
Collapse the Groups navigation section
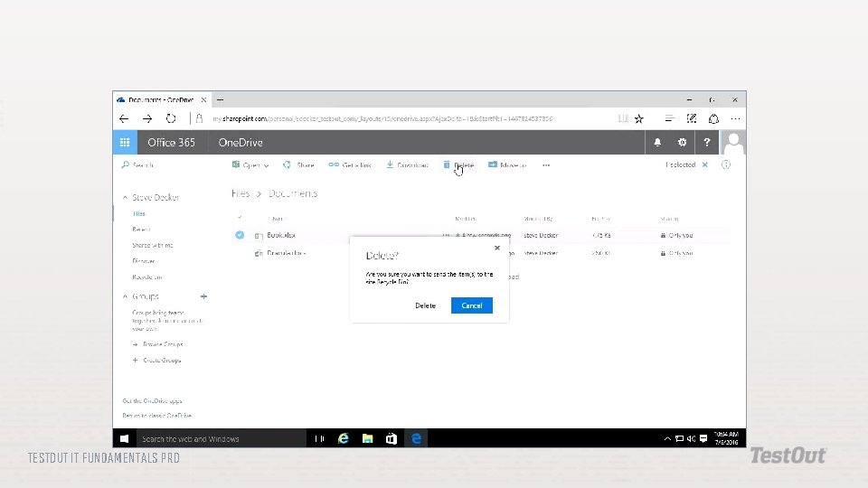(x=125, y=296)
